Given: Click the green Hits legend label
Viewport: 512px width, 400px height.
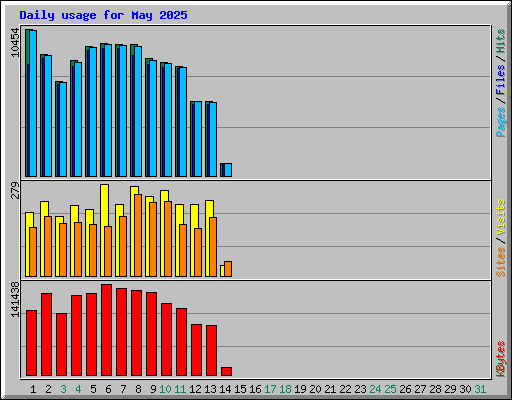Looking at the screenshot, I should [500, 41].
